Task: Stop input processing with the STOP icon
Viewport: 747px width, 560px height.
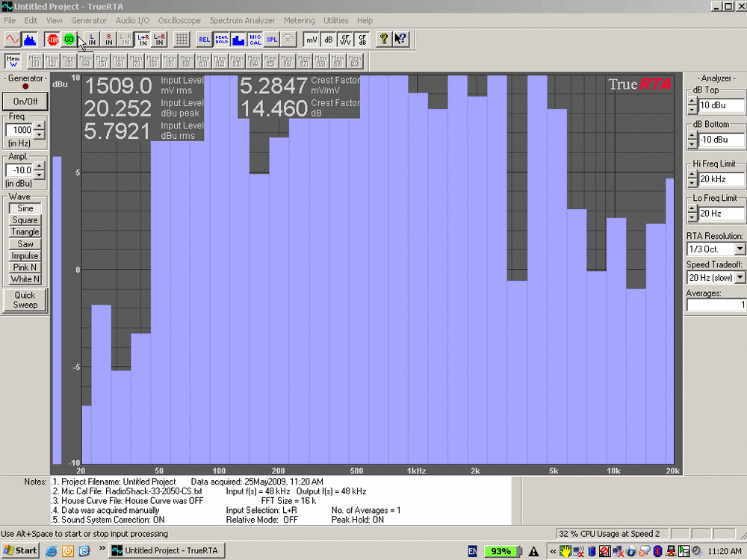Action: [53, 40]
